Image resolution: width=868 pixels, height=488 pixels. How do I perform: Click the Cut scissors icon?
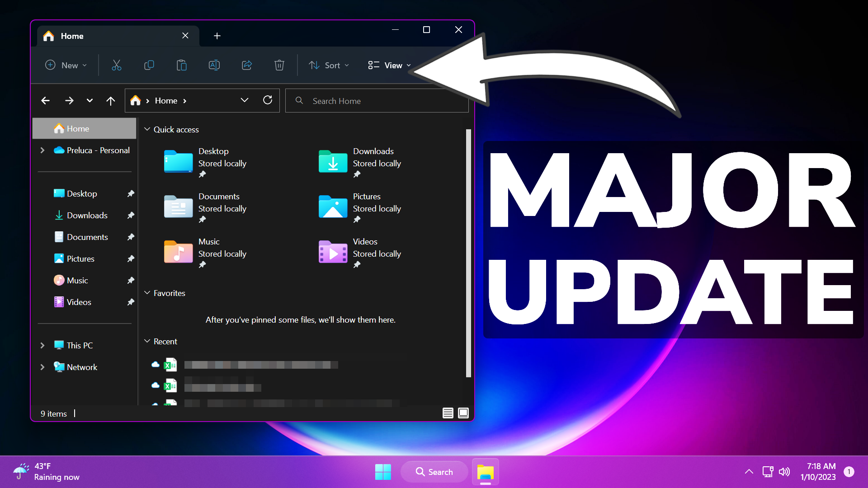[116, 65]
